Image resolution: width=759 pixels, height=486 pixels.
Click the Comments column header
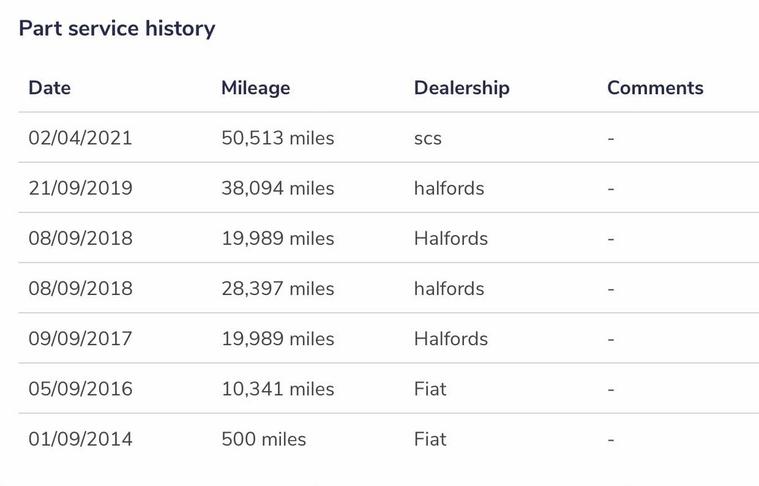click(x=655, y=88)
